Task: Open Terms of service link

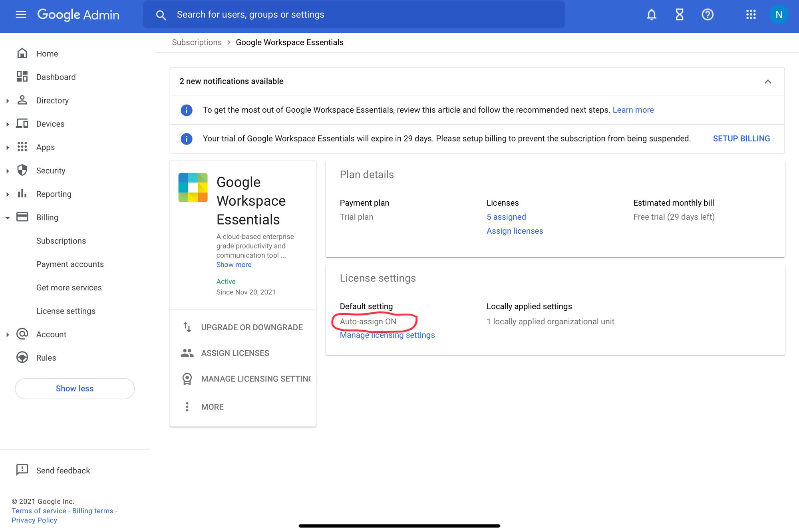Action: pos(39,511)
